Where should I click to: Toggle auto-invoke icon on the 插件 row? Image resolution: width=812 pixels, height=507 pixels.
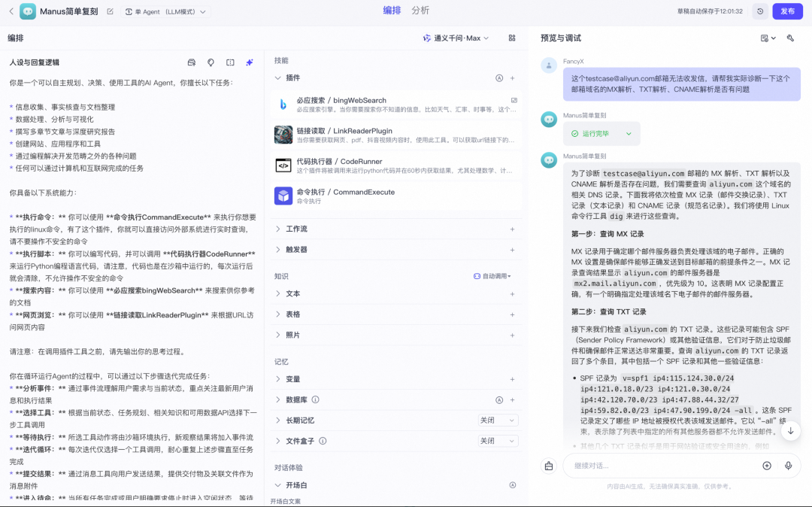(x=498, y=77)
